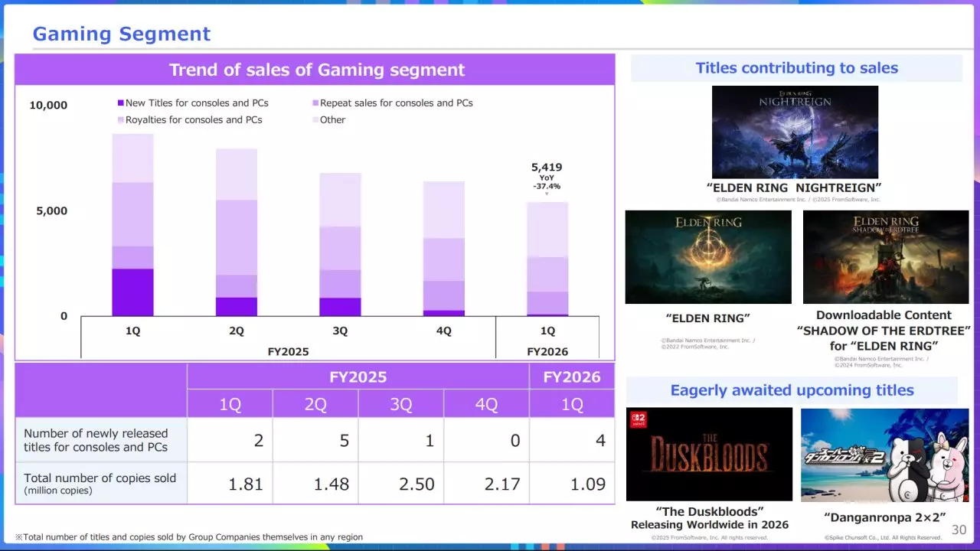Viewport: 980px width, 551px height.
Task: Click the Eagerly awaited upcoming titles heading
Action: [792, 390]
